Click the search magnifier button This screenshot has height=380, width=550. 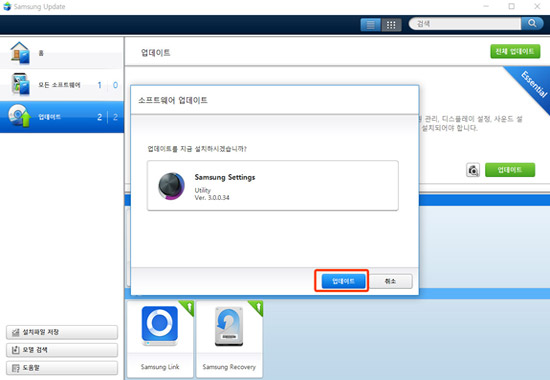point(532,24)
